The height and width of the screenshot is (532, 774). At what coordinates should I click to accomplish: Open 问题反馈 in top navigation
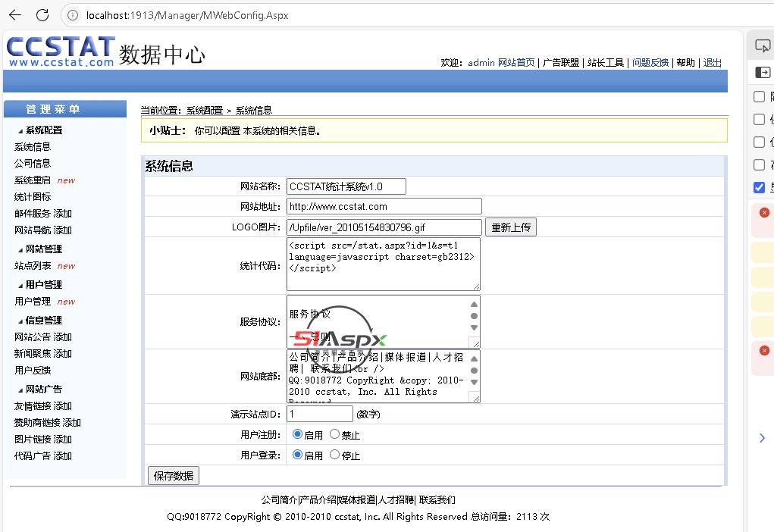point(650,63)
